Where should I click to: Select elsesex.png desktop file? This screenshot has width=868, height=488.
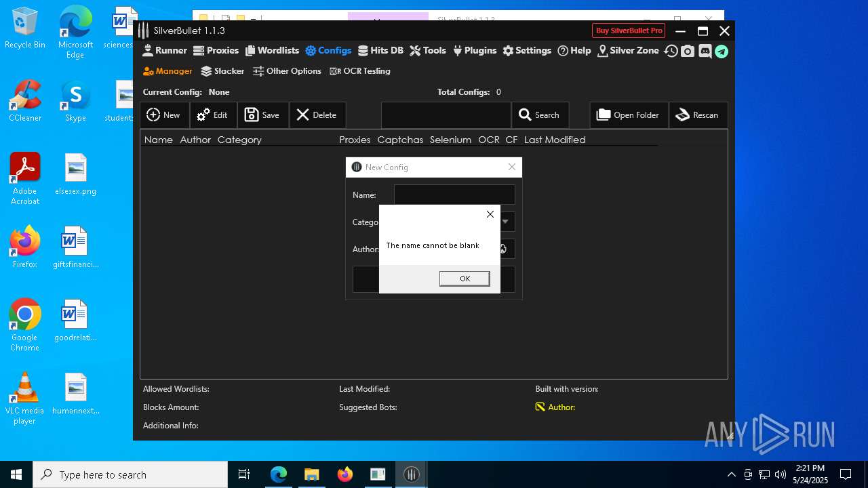(75, 174)
